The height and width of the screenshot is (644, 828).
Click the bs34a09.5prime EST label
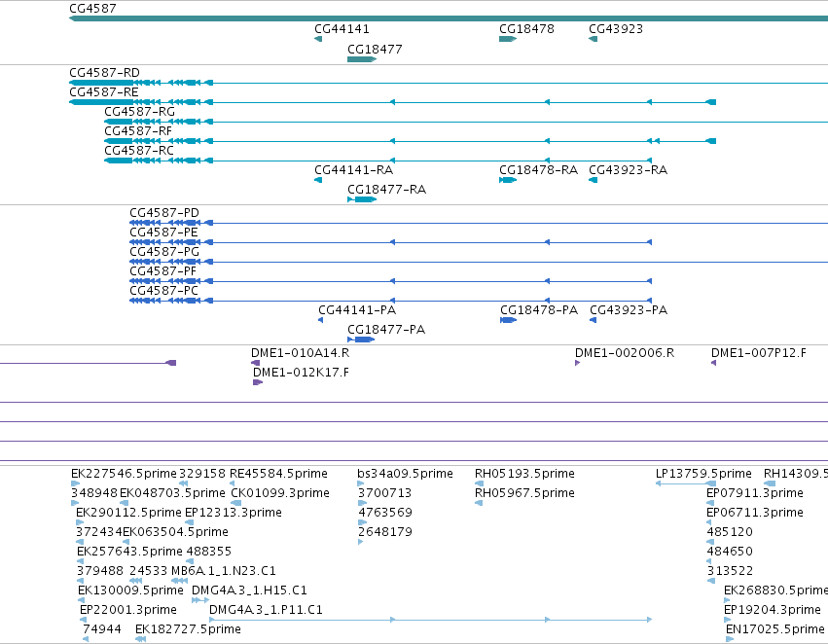coord(405,474)
